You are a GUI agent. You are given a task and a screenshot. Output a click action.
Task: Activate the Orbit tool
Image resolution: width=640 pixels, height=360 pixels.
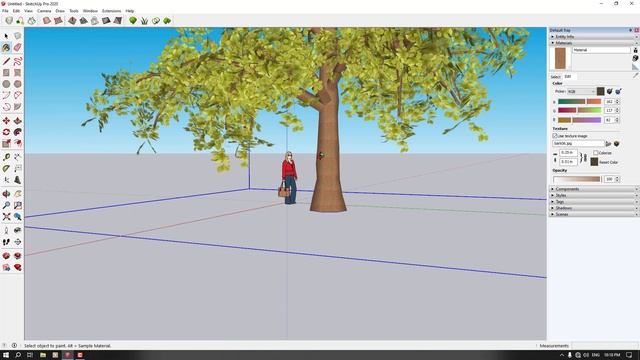pyautogui.click(x=6, y=194)
